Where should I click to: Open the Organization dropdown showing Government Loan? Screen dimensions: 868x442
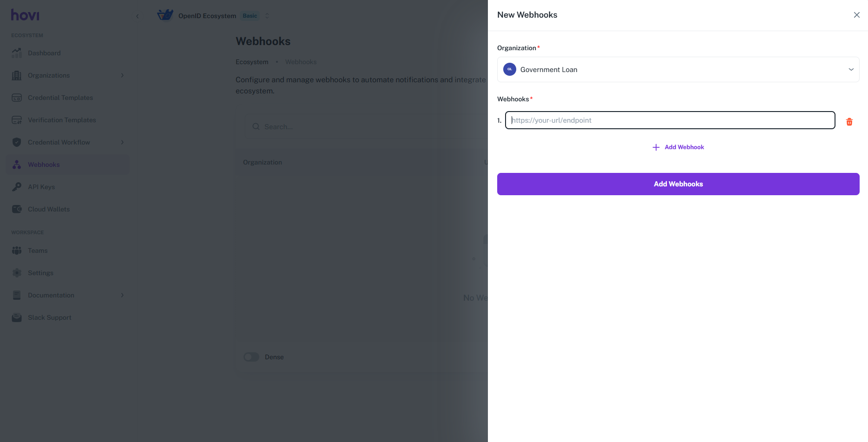pyautogui.click(x=678, y=70)
